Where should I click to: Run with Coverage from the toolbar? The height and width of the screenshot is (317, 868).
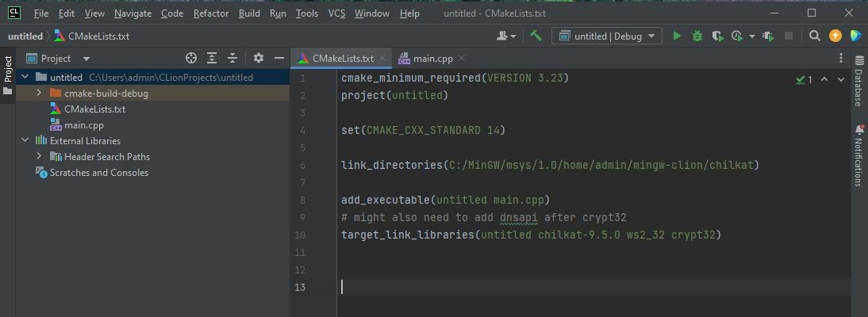pyautogui.click(x=717, y=36)
